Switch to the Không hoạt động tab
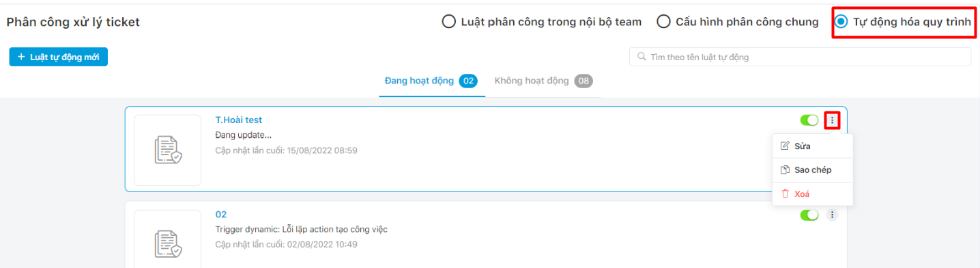 (543, 81)
